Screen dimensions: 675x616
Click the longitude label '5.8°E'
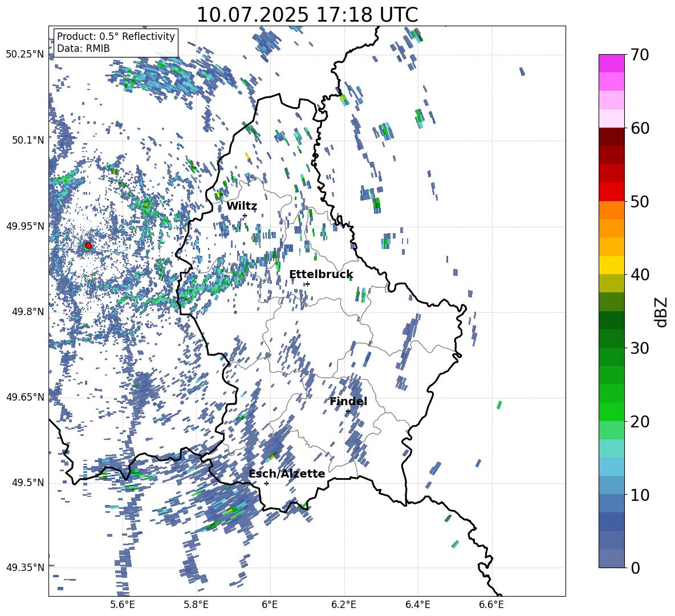[196, 605]
